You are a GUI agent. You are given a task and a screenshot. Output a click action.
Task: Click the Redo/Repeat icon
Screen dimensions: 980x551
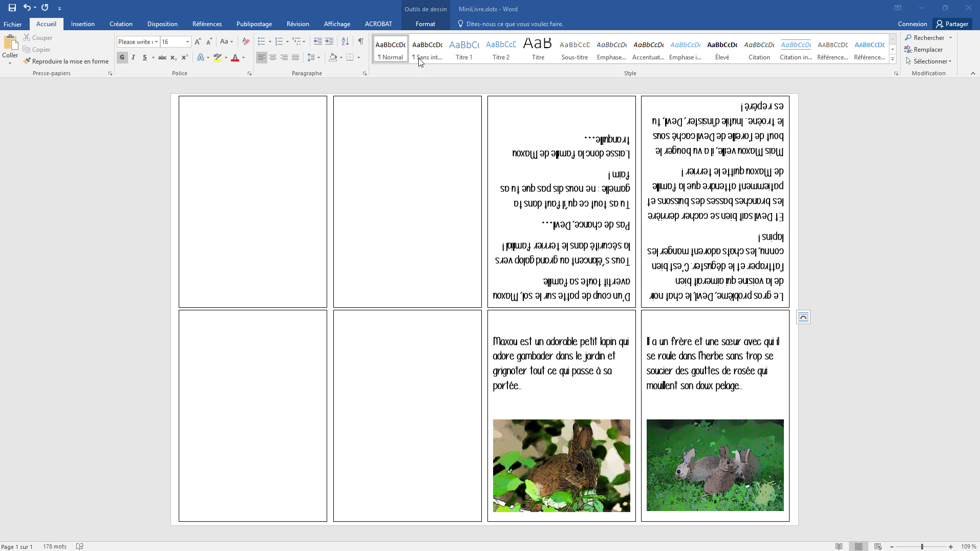45,8
